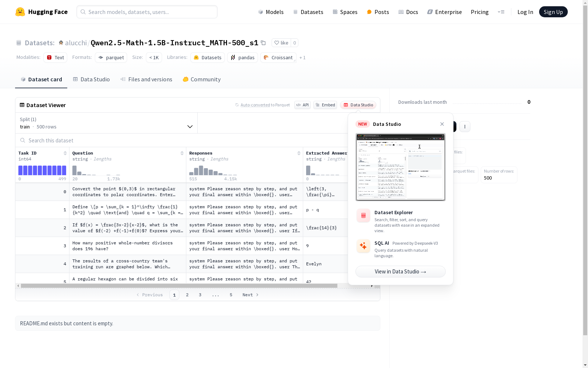Viewport: 588px width, 368px height.
Task: Click the heart like icon button
Action: 281,43
